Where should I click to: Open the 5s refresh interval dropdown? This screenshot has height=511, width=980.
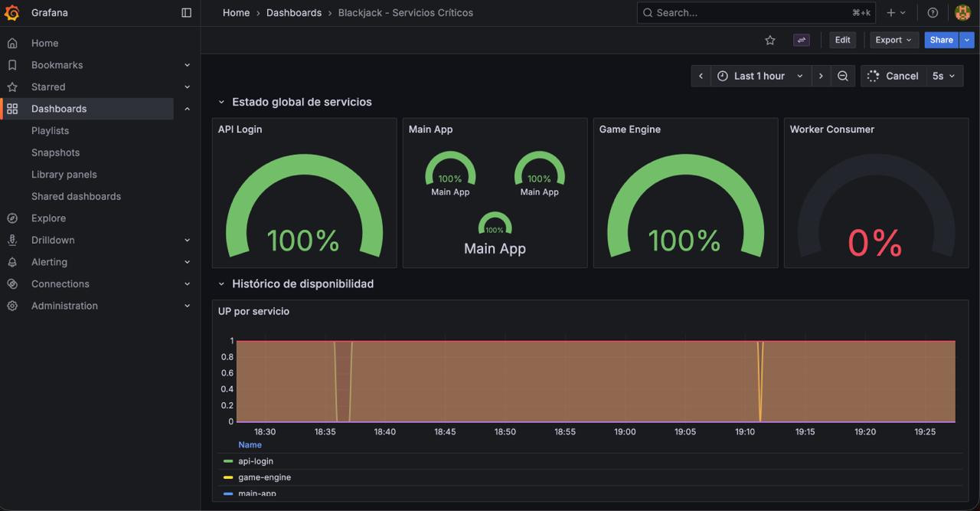(944, 76)
